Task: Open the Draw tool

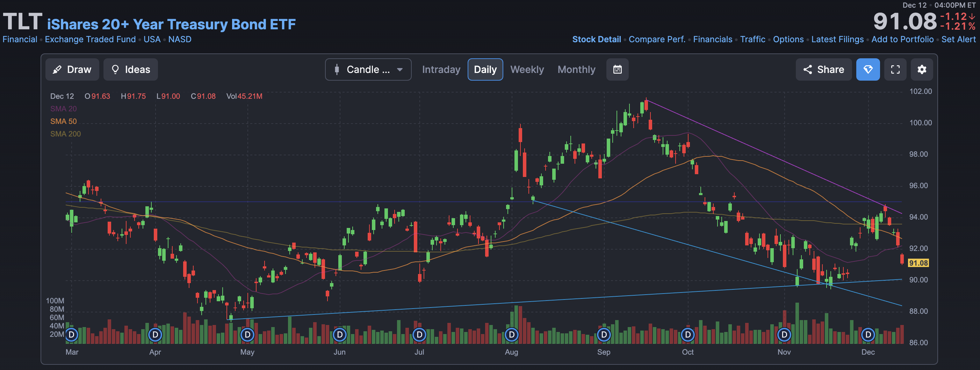Action: click(x=72, y=69)
